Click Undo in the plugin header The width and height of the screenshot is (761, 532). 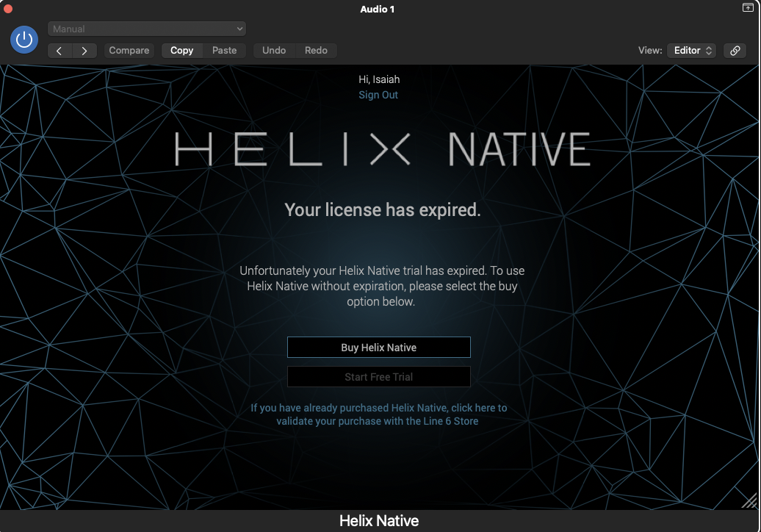tap(274, 51)
